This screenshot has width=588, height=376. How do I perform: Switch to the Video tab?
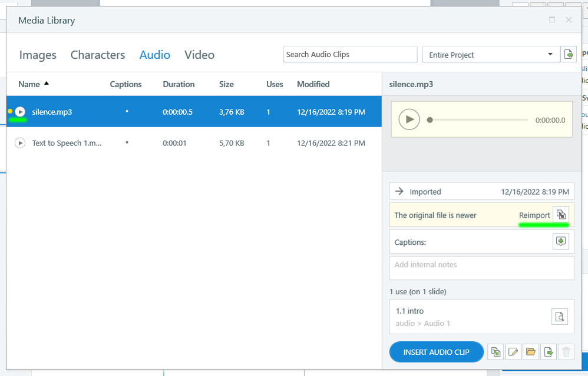coord(199,55)
